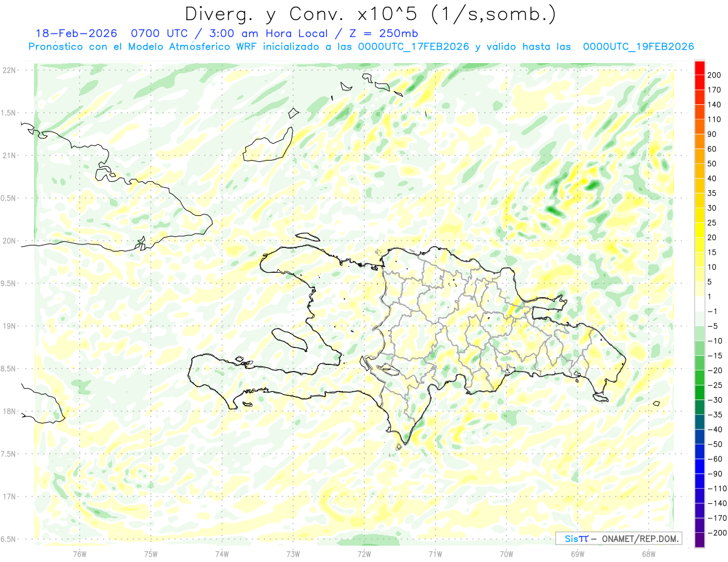
Task: Click the '76W' longitude label
Action: [79, 554]
